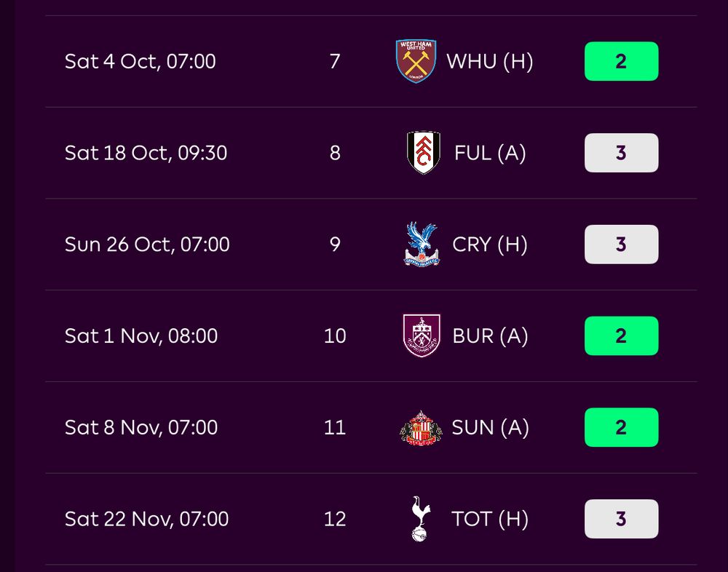Click grey difficulty badge for Tottenham

coord(621,519)
